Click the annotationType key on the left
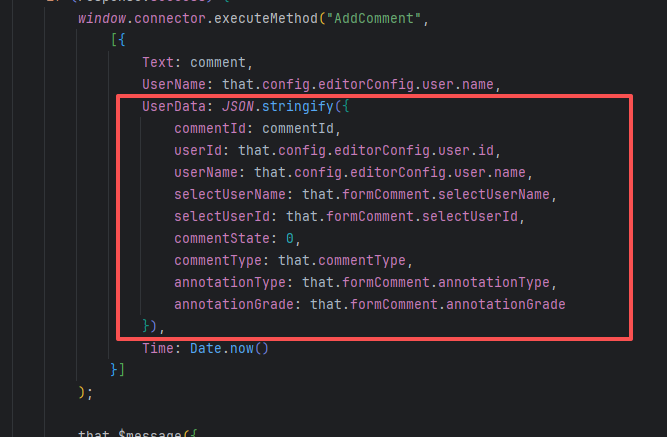This screenshot has width=667, height=437. [231, 282]
